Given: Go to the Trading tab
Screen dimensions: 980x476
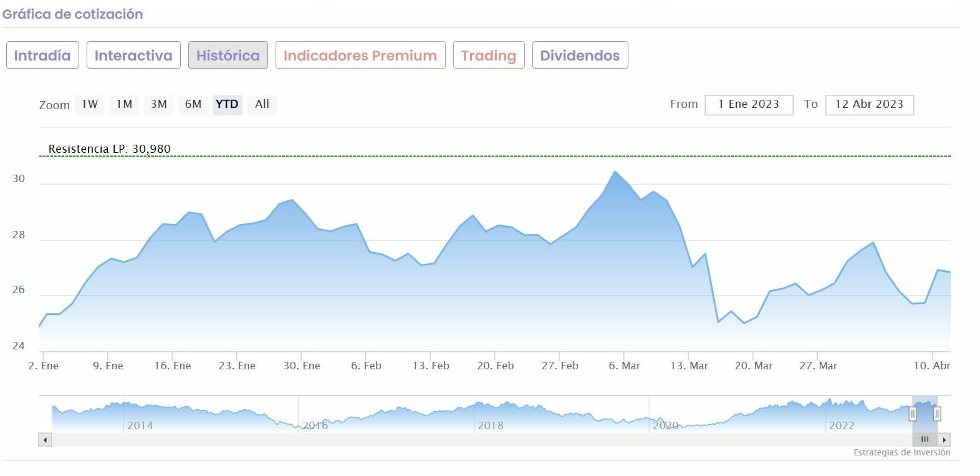Looking at the screenshot, I should [x=489, y=56].
